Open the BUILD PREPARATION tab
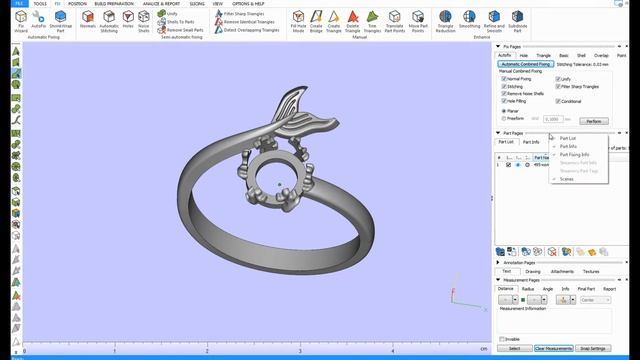 pyautogui.click(x=114, y=4)
